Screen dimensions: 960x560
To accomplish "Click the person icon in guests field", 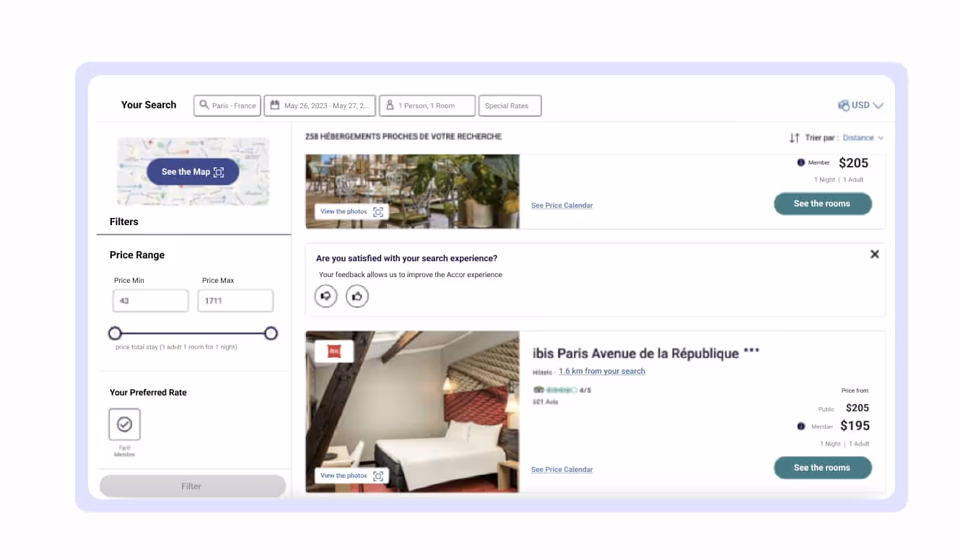I will pyautogui.click(x=390, y=105).
